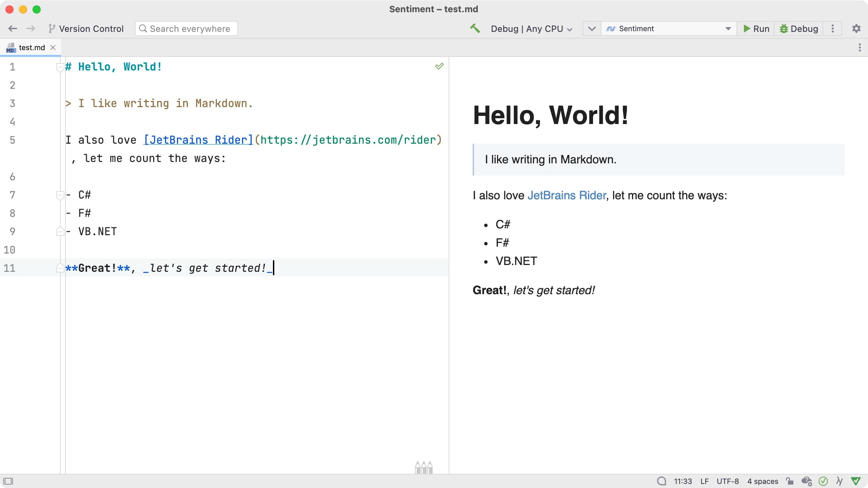Click the back navigation arrow
The image size is (868, 488).
[x=13, y=28]
